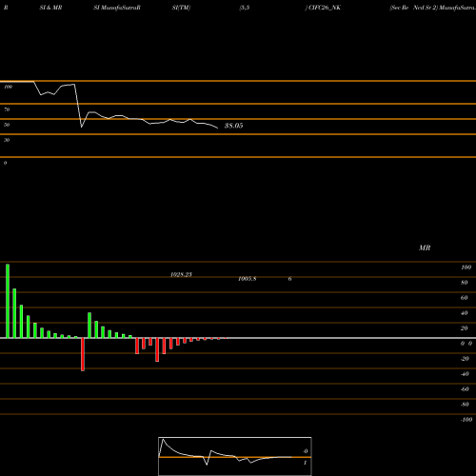Image resolution: width=476 pixels, height=476 pixels.
Task: Click the mini overview chart thumbnail at the bottom
Action: click(x=235, y=456)
